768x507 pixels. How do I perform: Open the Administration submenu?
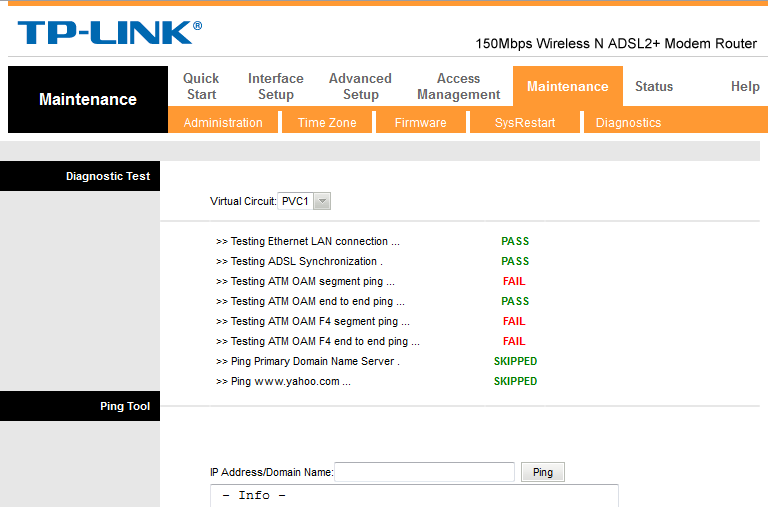223,122
